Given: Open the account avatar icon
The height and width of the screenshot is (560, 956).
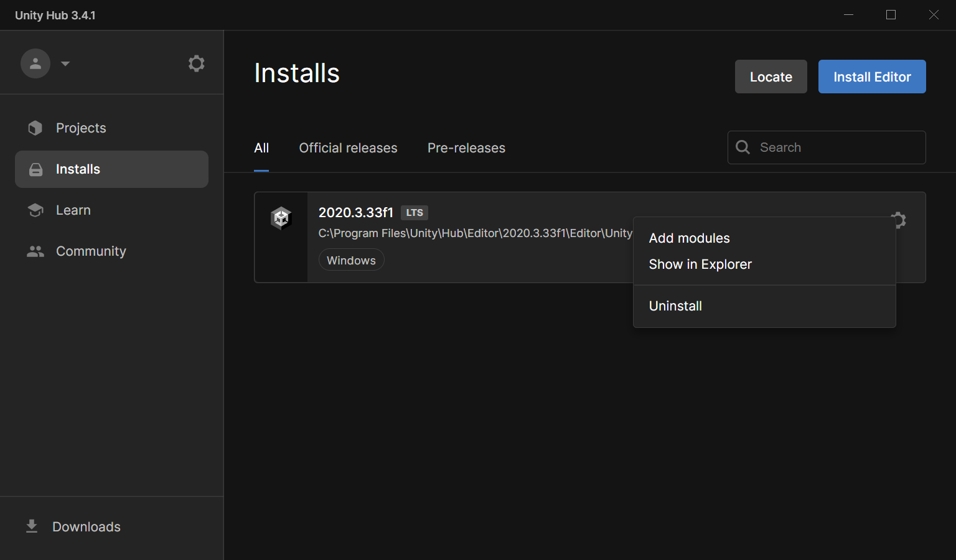Looking at the screenshot, I should 35,63.
